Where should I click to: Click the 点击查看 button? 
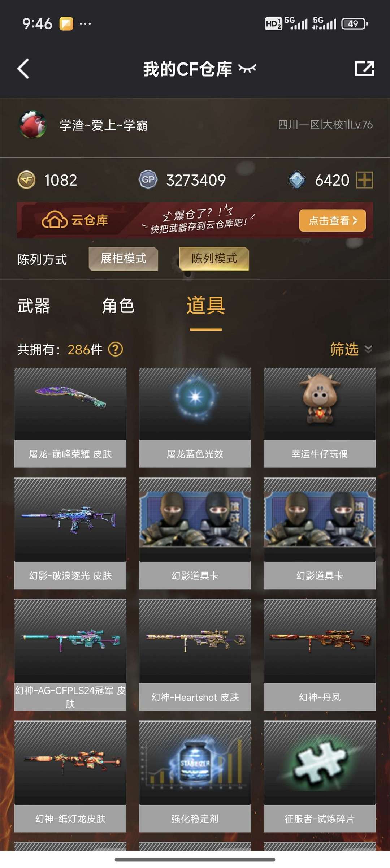pos(333,220)
